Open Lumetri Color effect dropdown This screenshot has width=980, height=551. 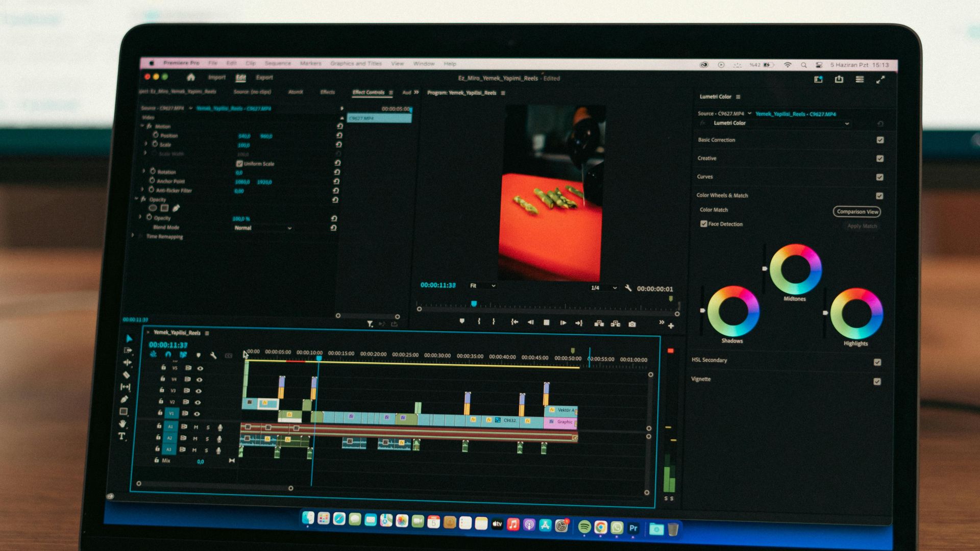781,123
